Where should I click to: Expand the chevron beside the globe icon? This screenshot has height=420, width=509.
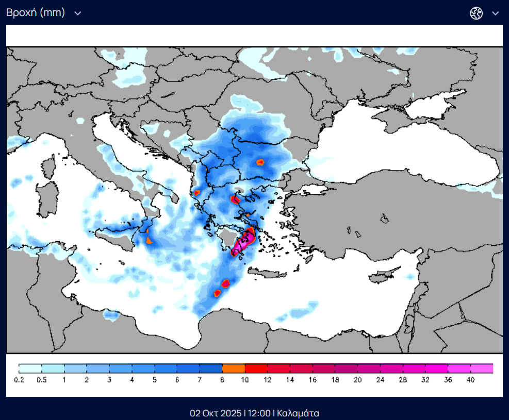point(496,13)
